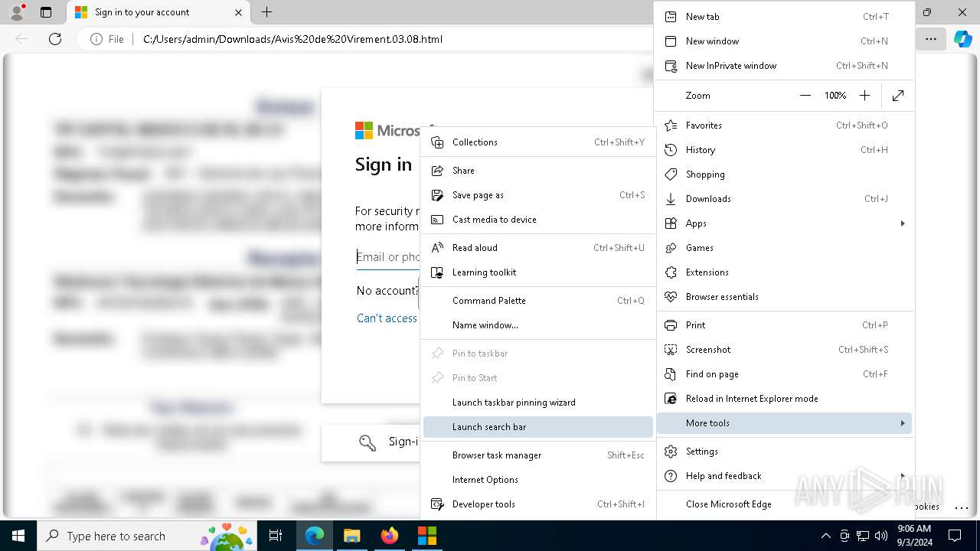
Task: Select Read aloud
Action: coord(538,248)
